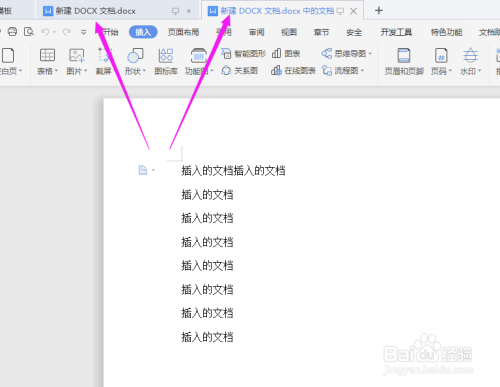Click the 页码 page number icon

pos(441,55)
